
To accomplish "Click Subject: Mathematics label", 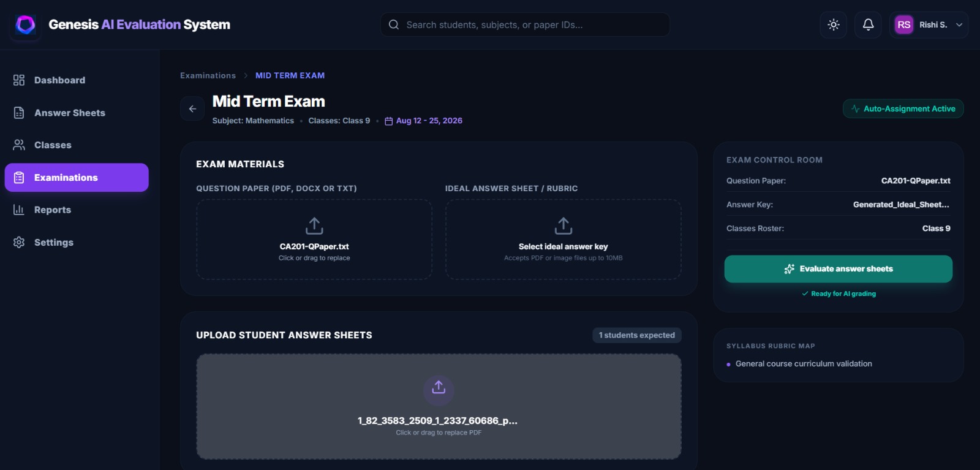I will pos(253,121).
